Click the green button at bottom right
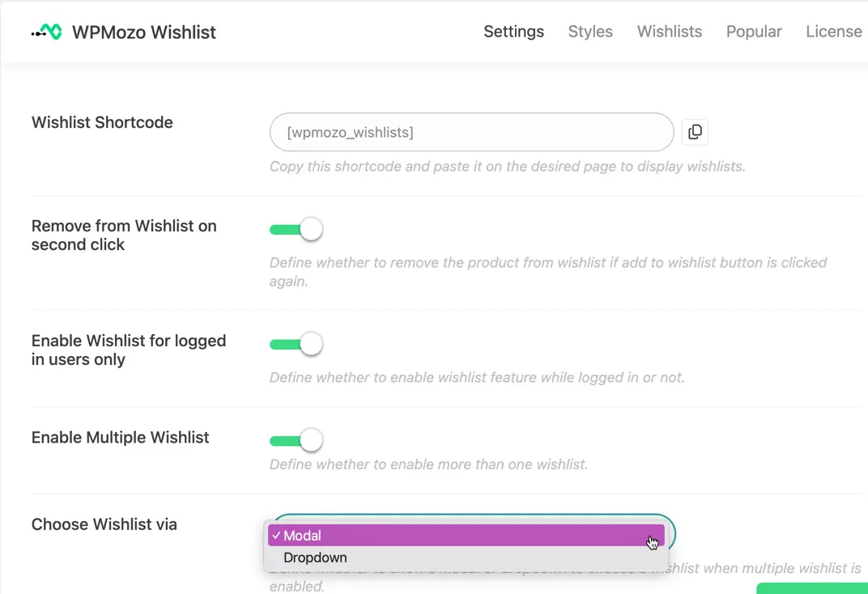868x594 pixels. click(811, 588)
